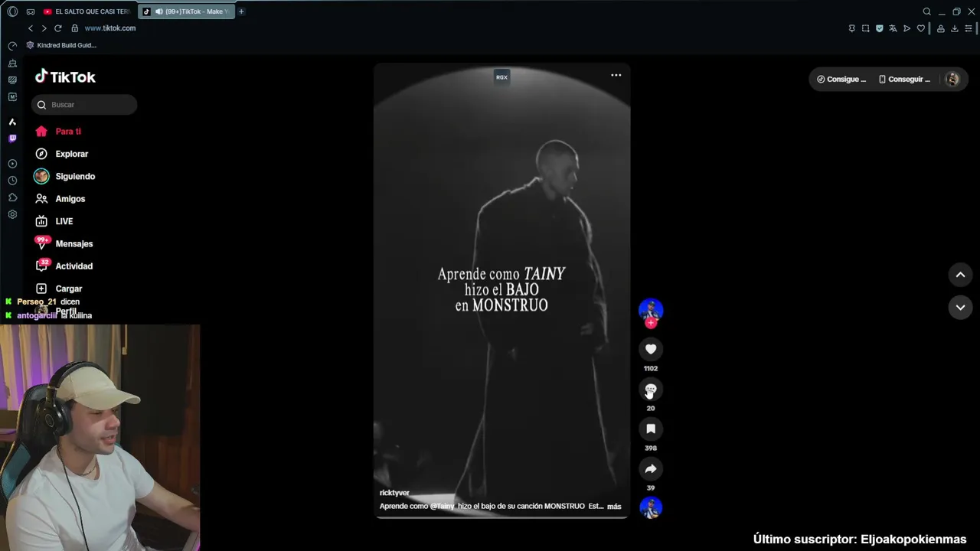Open browser settings gear in sidebar
Screen dimensions: 980x551
pos(12,214)
